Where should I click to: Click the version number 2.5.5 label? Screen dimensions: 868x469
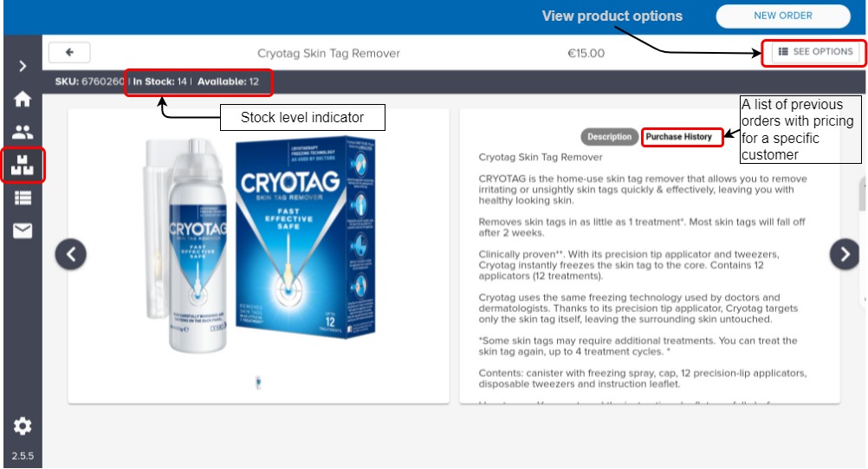click(23, 456)
